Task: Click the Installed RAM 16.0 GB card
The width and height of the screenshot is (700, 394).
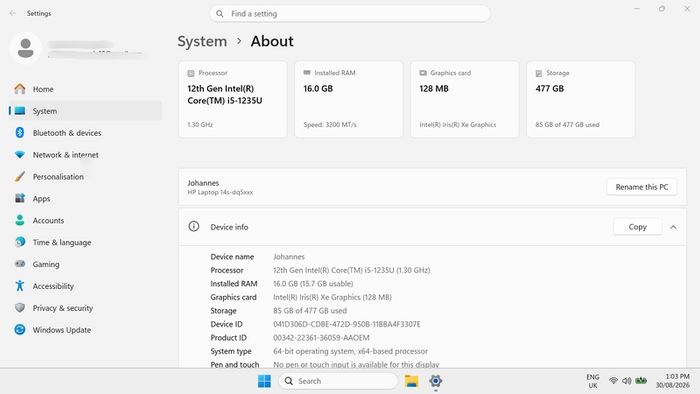Action: tap(349, 99)
